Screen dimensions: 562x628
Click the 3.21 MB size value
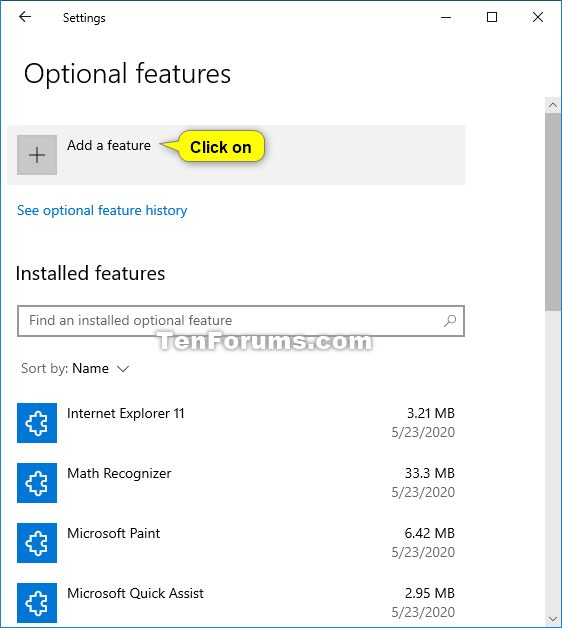pos(431,413)
